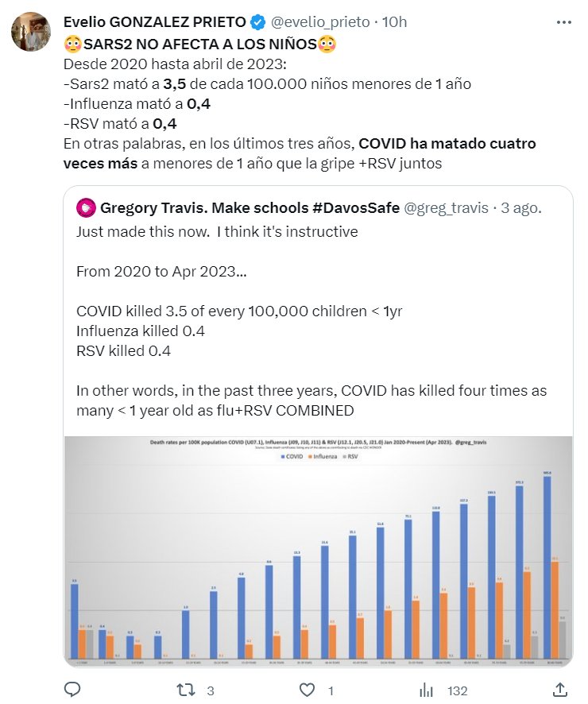Click the @greg_travis handle

pyautogui.click(x=449, y=208)
